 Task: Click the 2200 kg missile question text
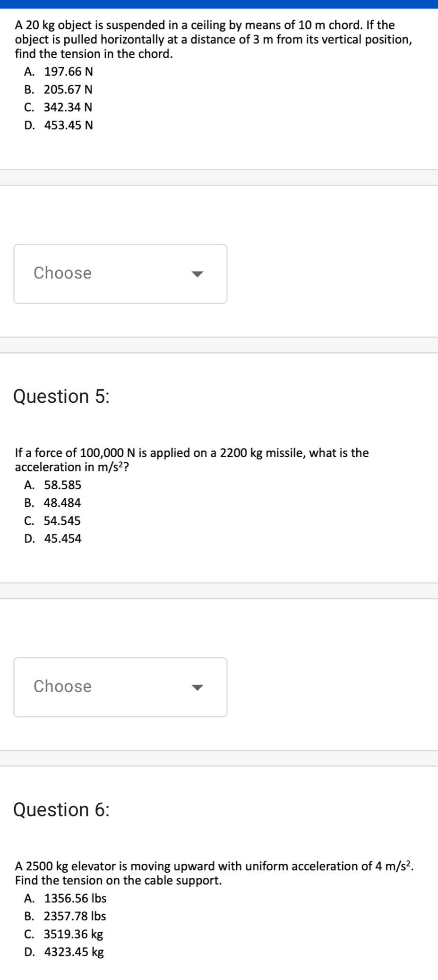click(x=192, y=460)
